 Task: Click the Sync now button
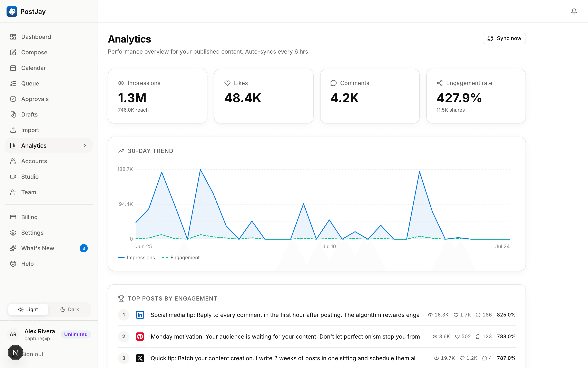(504, 38)
